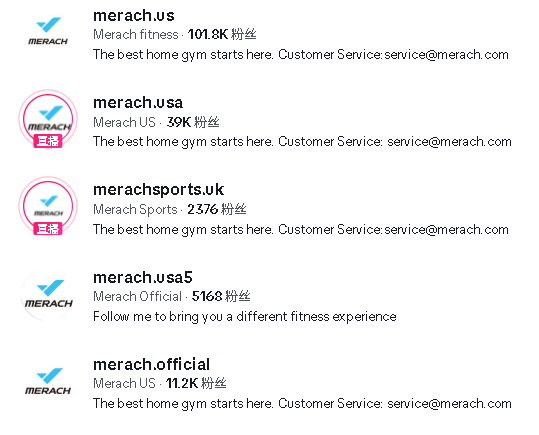Open the merach.usa username link
Screen dimensions: 539x435
pyautogui.click(x=138, y=102)
